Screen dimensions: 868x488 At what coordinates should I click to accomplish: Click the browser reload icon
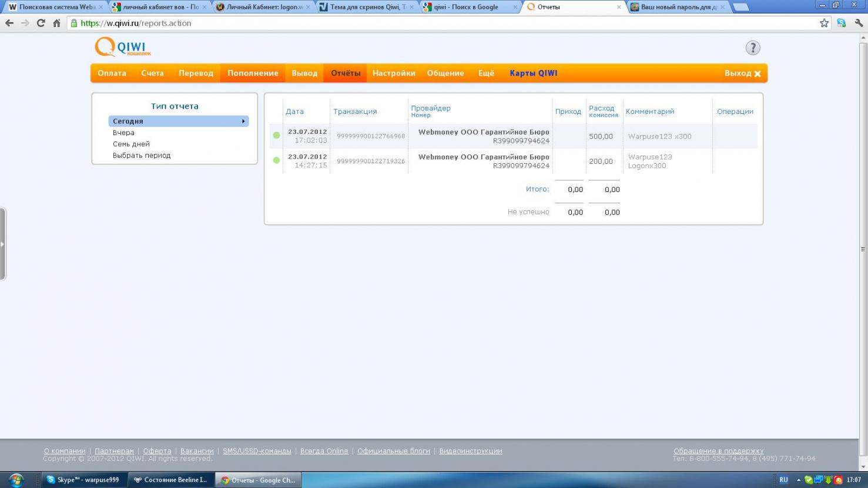[x=41, y=23]
